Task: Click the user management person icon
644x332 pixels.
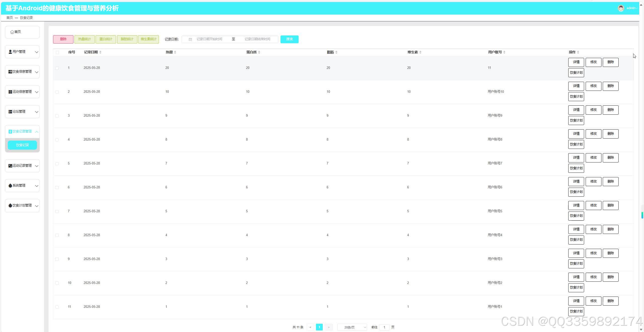Action: coord(10,52)
